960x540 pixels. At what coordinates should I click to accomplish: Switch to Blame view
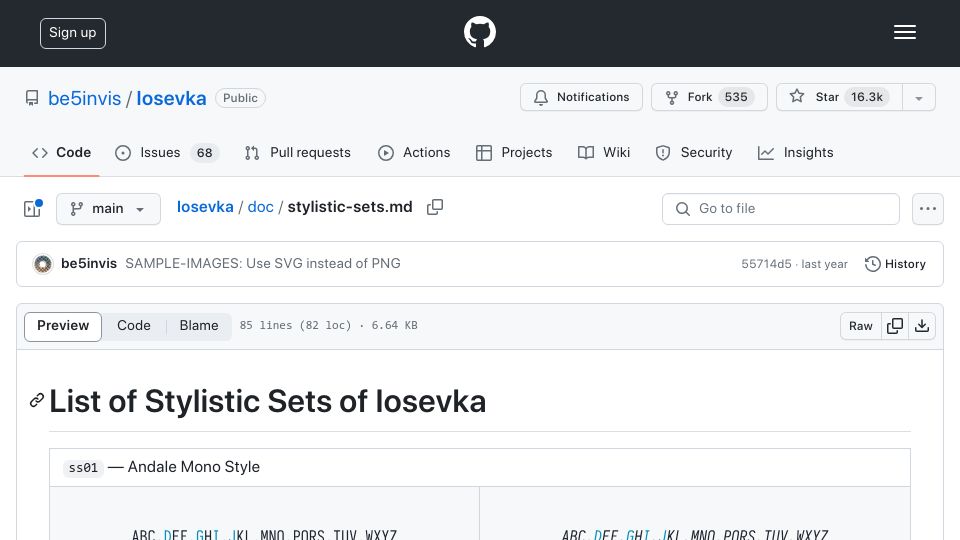tap(199, 326)
